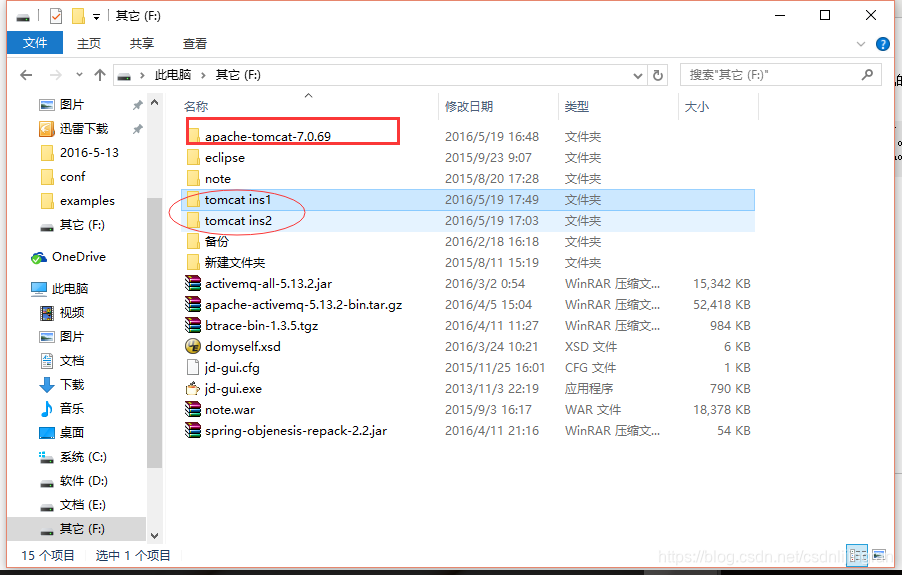Switch to large icons view in status bar
Viewport: 902px width, 575px height.
click(x=879, y=555)
